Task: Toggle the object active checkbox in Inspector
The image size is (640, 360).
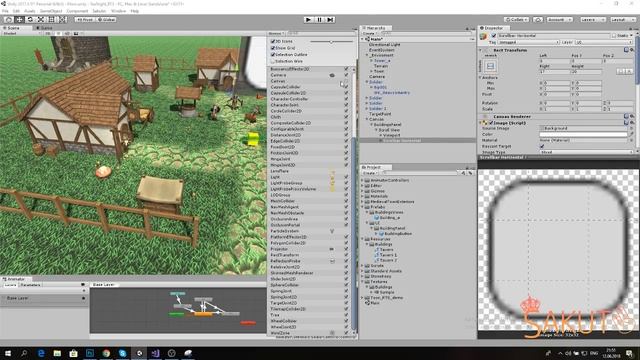Action: click(494, 36)
